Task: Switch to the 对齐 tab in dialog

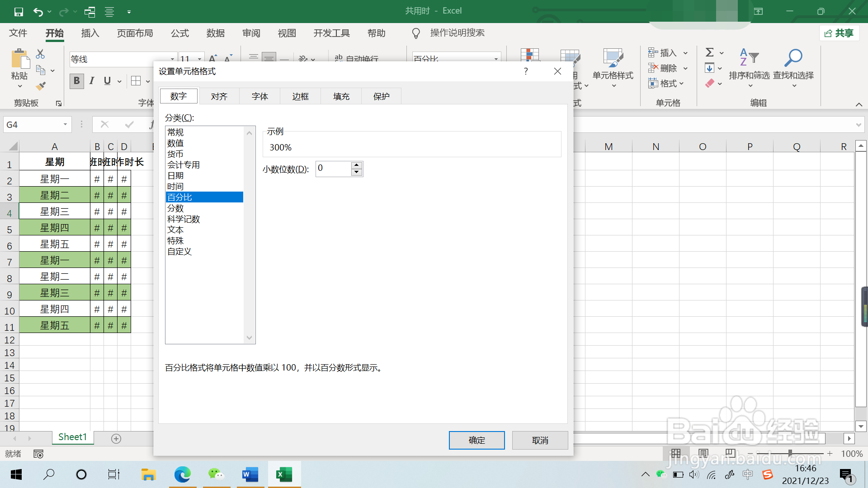Action: click(x=219, y=96)
